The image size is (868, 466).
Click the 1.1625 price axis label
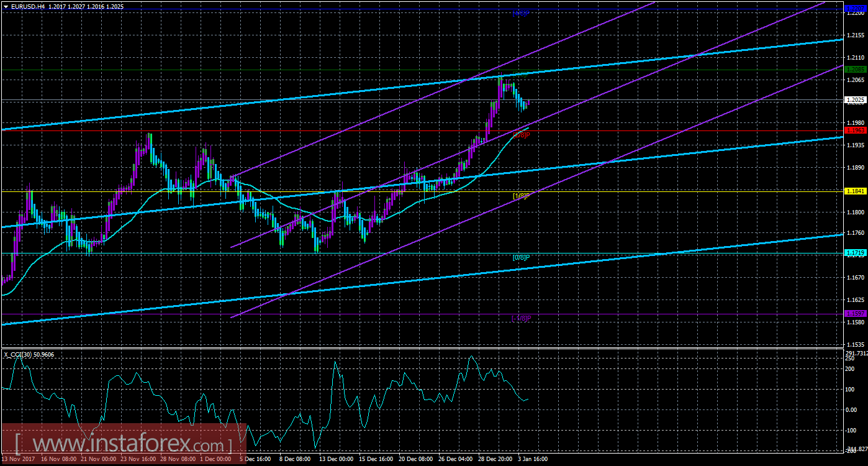pyautogui.click(x=855, y=300)
